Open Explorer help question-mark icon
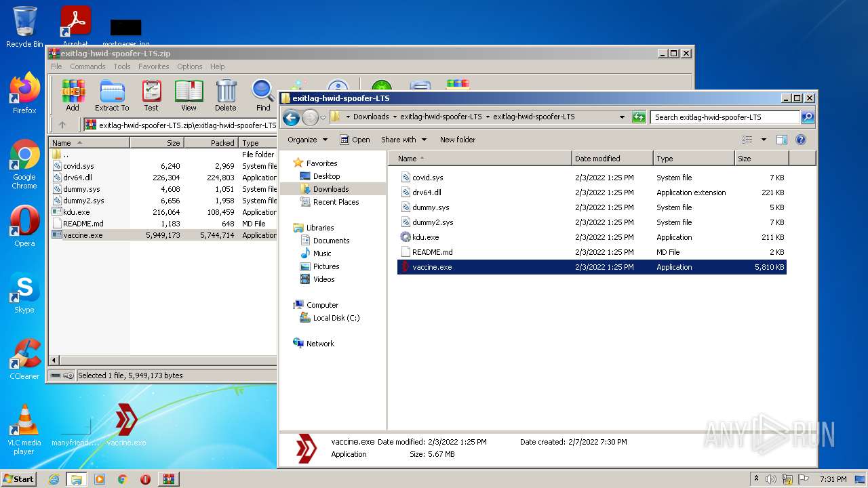The height and width of the screenshot is (488, 868). [800, 140]
